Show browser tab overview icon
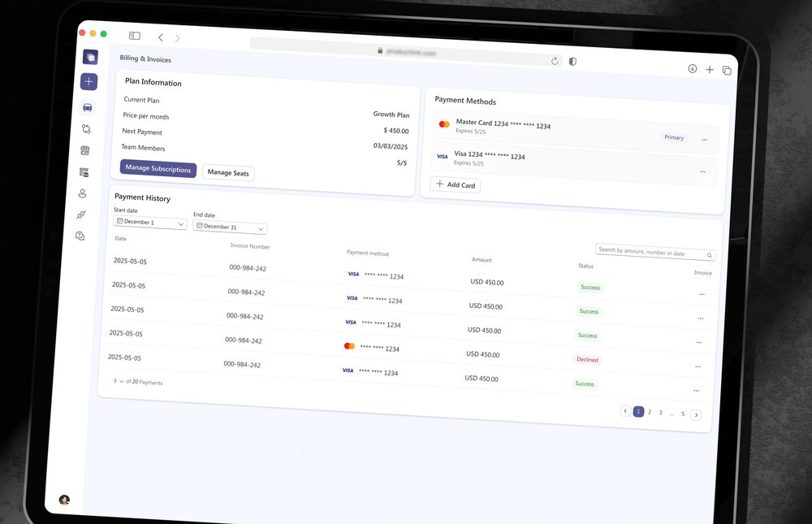 tap(727, 71)
